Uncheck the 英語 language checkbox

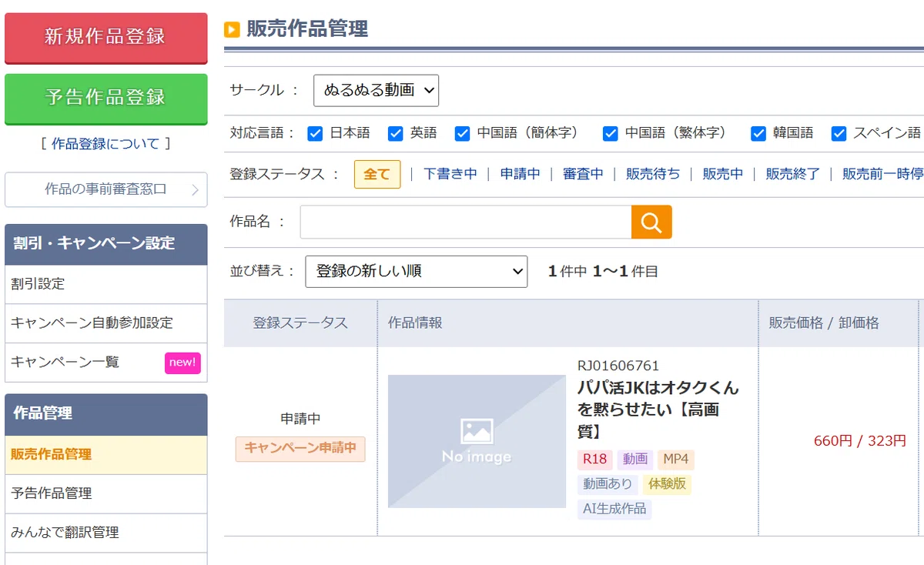pyautogui.click(x=396, y=133)
